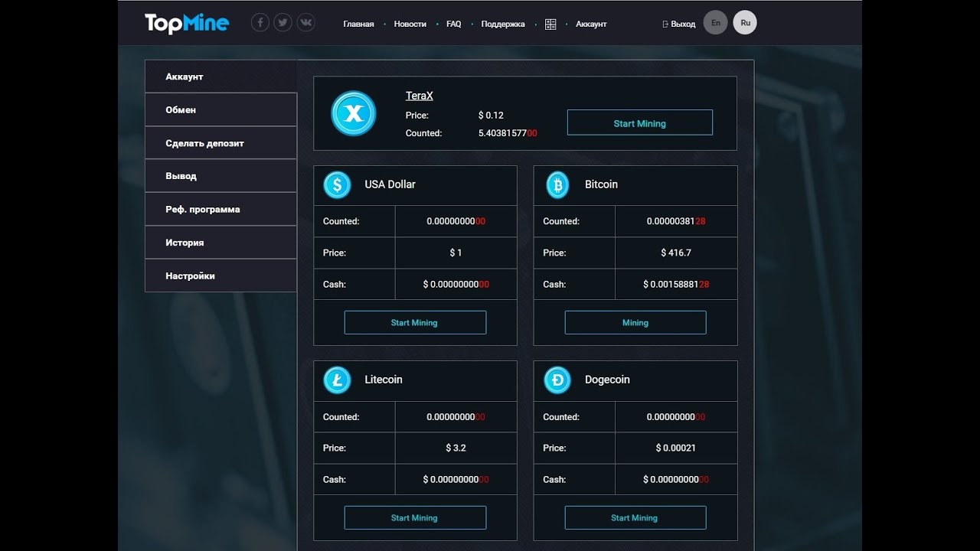
Task: Click the USA Dollar coin icon
Action: coord(337,184)
